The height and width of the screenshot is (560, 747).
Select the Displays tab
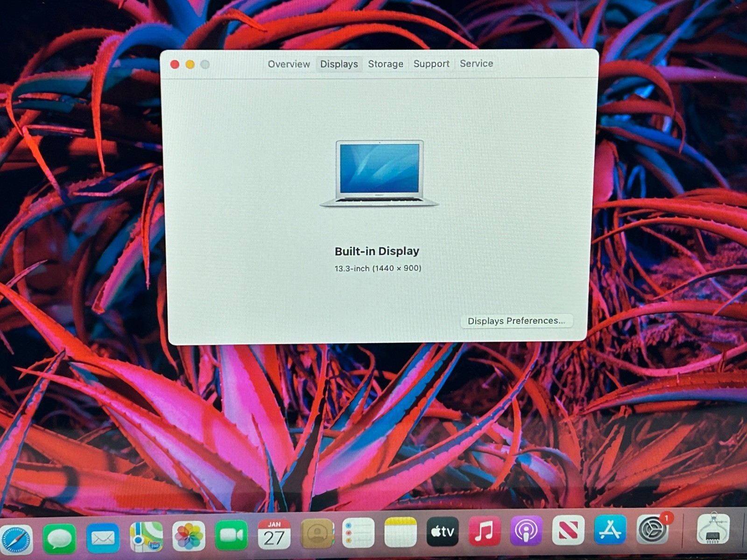[339, 64]
